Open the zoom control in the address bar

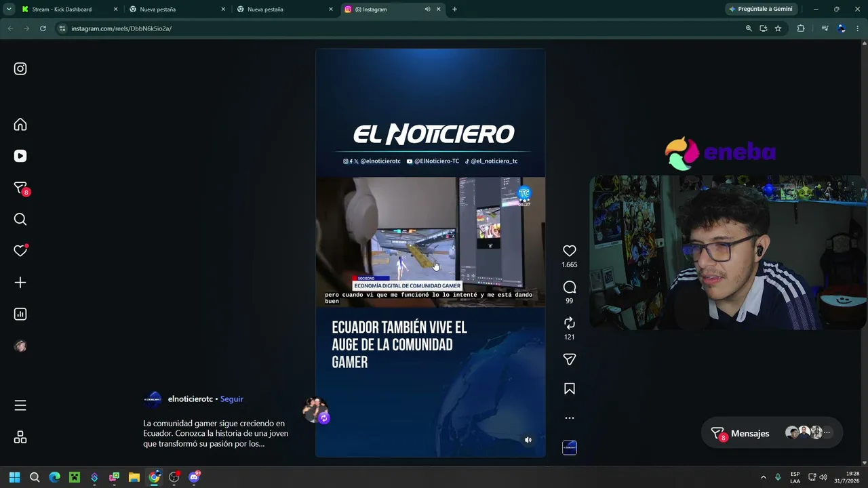coord(749,28)
